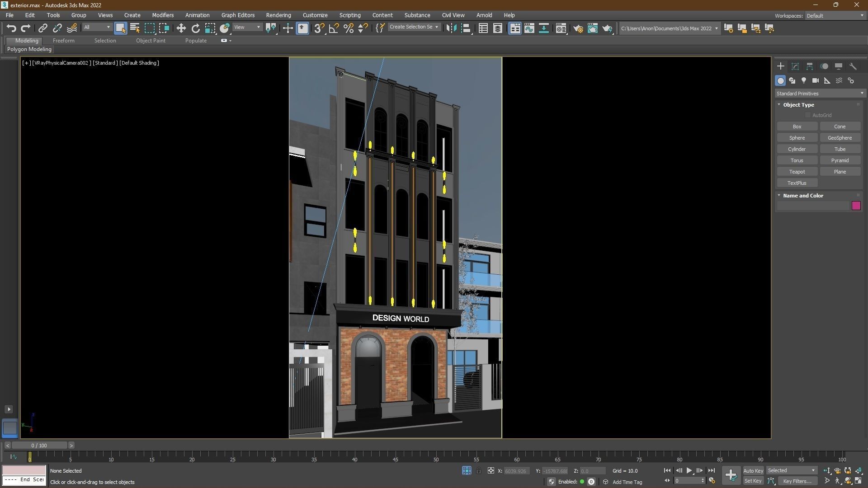
Task: Toggle Auto Key animation mode
Action: tap(753, 470)
